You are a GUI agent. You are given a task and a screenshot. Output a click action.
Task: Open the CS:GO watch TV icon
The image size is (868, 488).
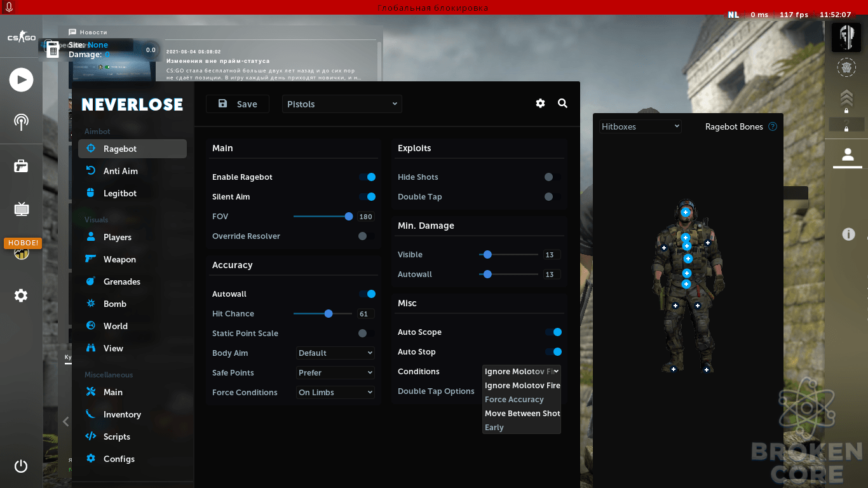(21, 208)
